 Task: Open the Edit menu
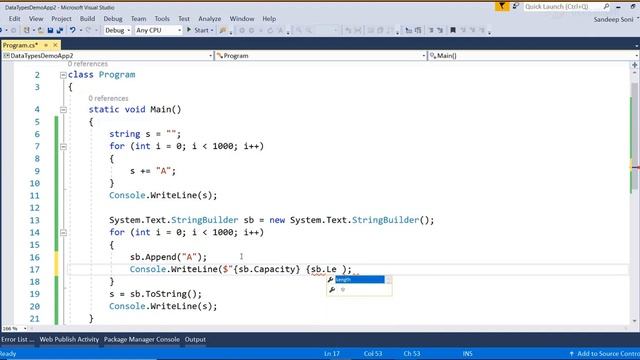14,19
